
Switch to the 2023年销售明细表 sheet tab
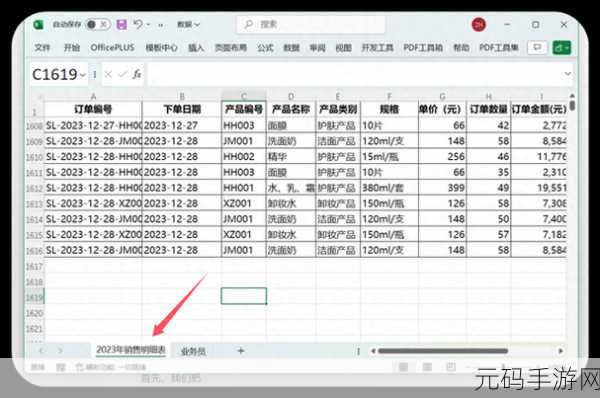(131, 350)
